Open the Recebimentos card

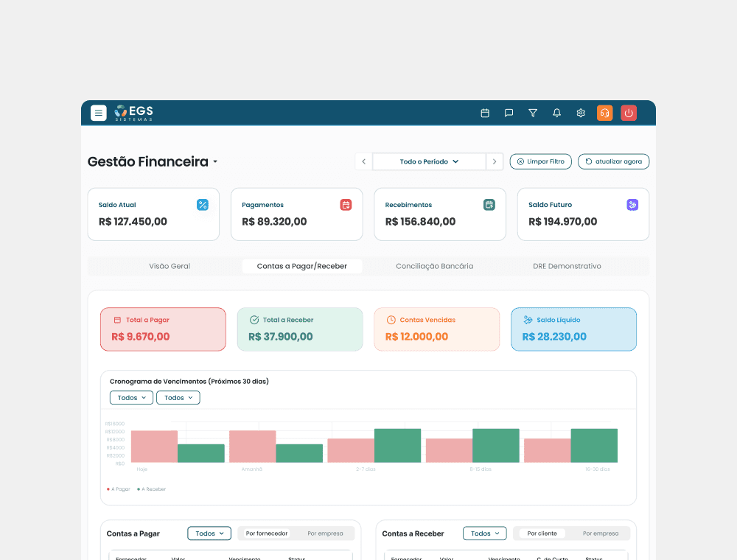pyautogui.click(x=440, y=214)
